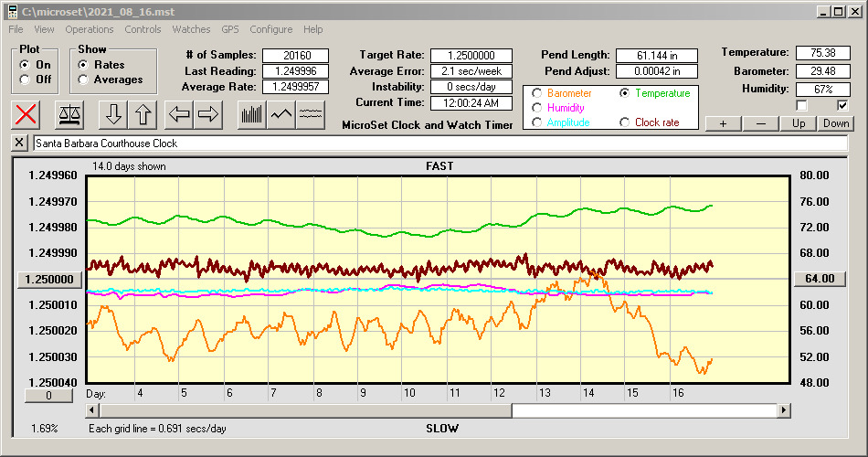Click the Pend Adjust field
The height and width of the screenshot is (457, 868).
click(657, 71)
